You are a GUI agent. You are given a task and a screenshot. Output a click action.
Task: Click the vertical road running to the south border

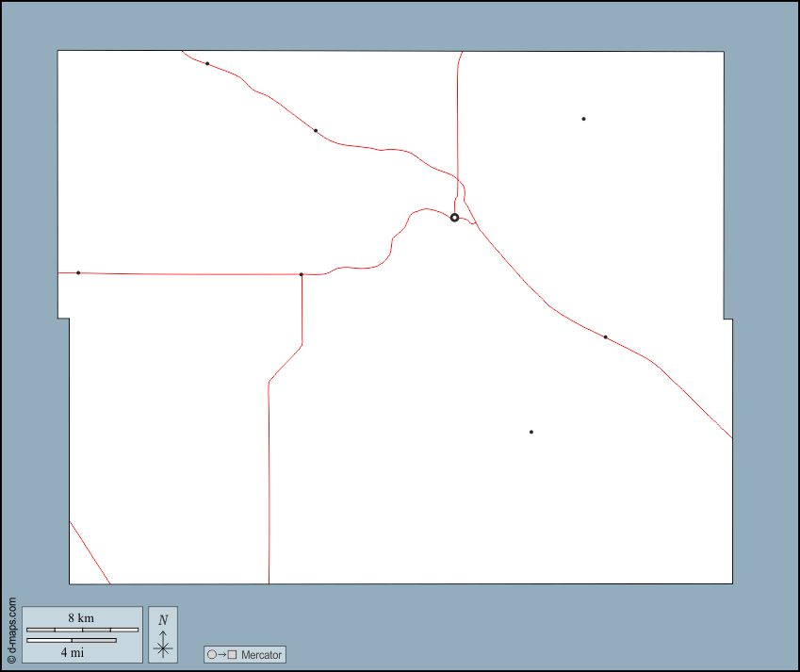[269, 490]
